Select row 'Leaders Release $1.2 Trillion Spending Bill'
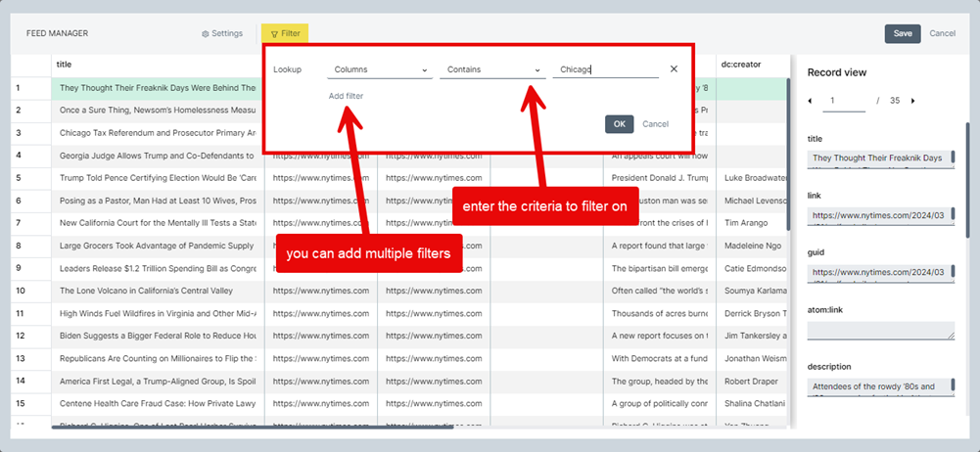 pyautogui.click(x=159, y=268)
